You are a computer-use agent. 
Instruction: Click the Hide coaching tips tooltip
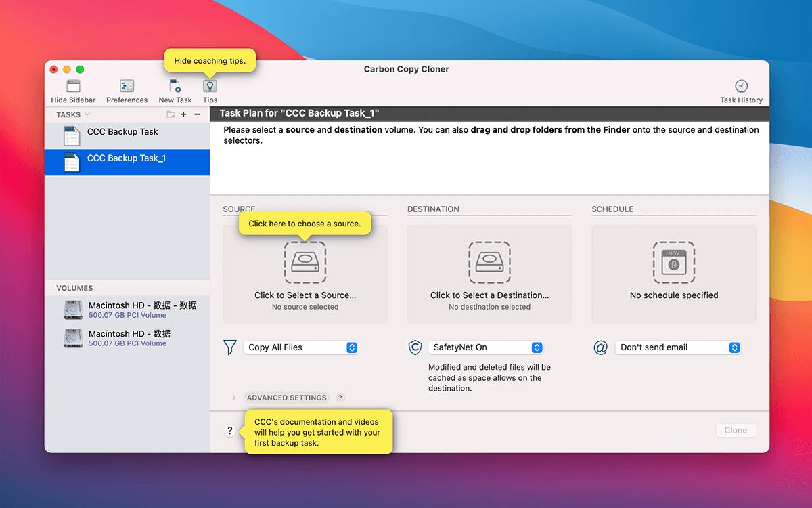pos(210,61)
